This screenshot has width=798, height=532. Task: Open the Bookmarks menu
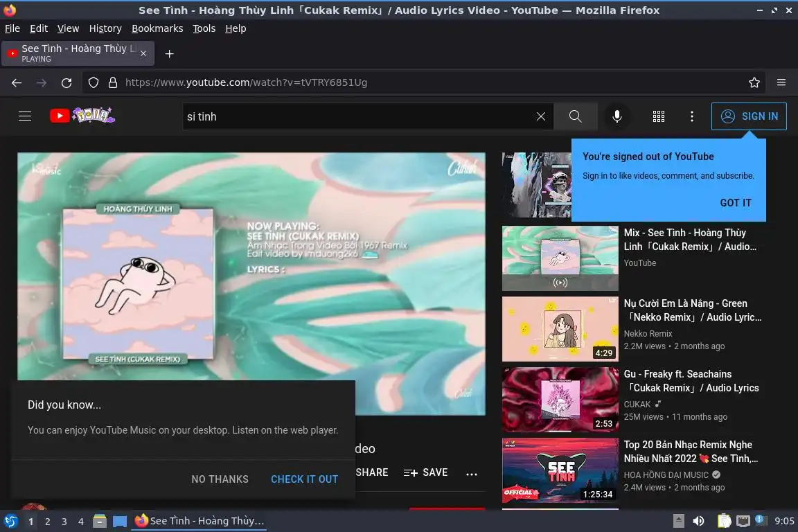pyautogui.click(x=157, y=28)
